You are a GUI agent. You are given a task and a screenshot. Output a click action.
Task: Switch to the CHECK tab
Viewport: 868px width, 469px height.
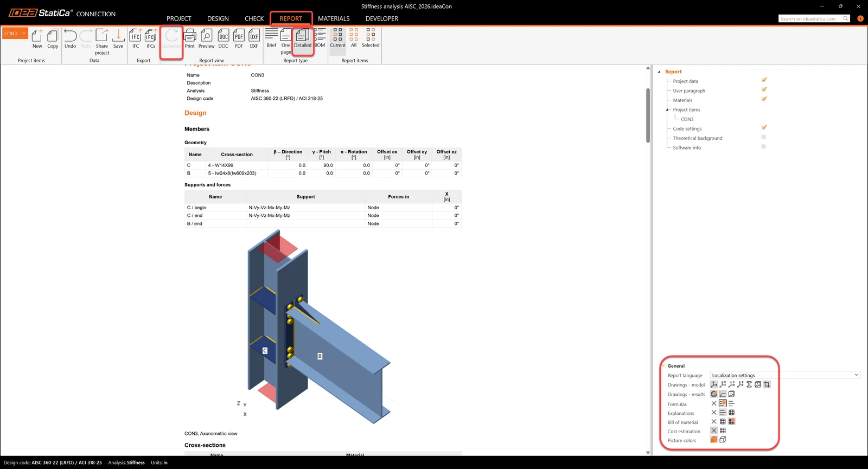[x=254, y=18]
